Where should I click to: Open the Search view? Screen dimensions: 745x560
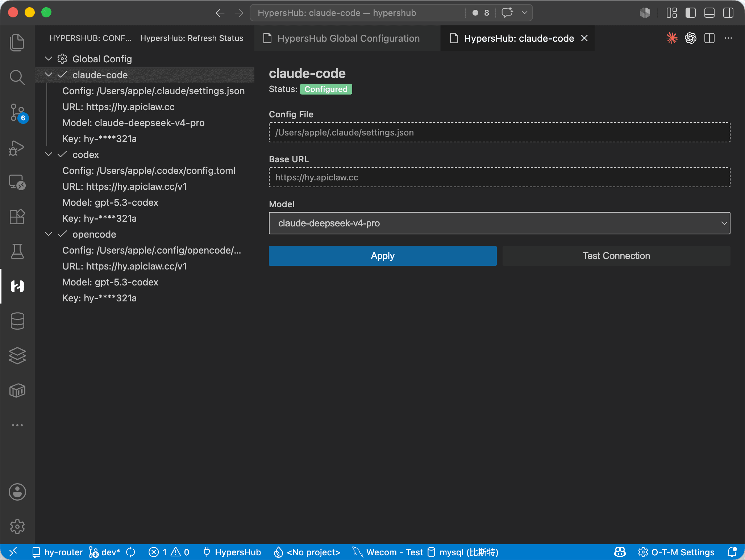pos(17,78)
